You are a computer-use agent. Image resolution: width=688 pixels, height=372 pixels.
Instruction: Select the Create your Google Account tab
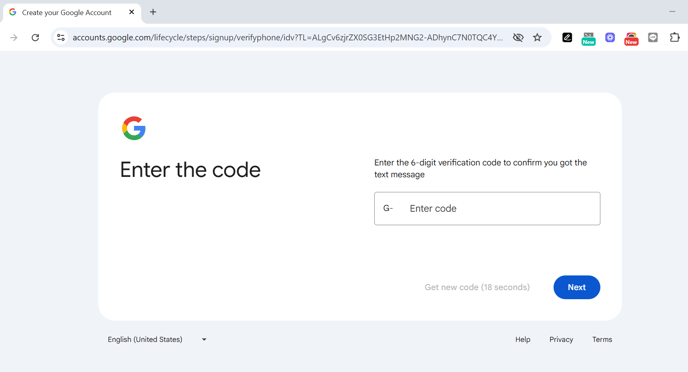tap(72, 13)
